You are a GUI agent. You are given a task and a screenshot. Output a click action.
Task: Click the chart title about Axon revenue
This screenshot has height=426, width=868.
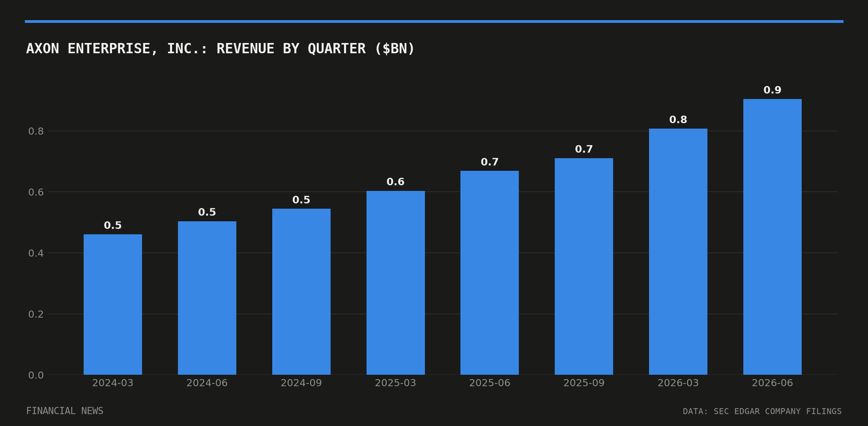tap(220, 49)
